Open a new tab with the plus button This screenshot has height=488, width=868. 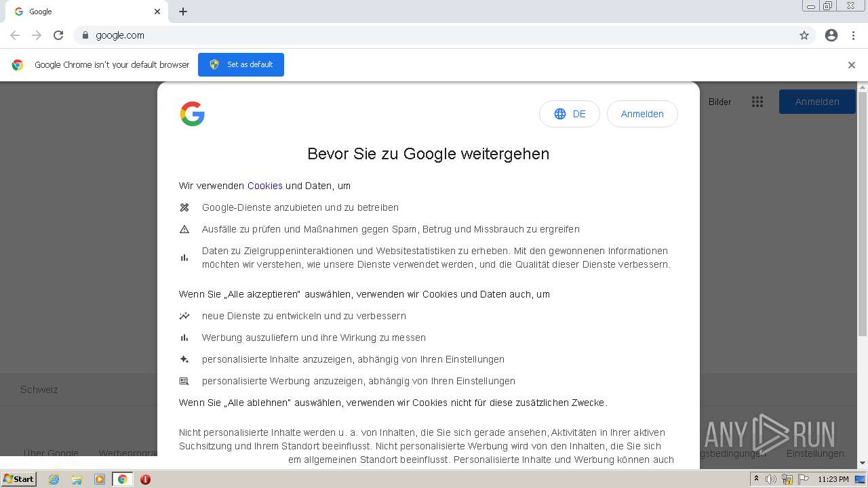coord(183,12)
